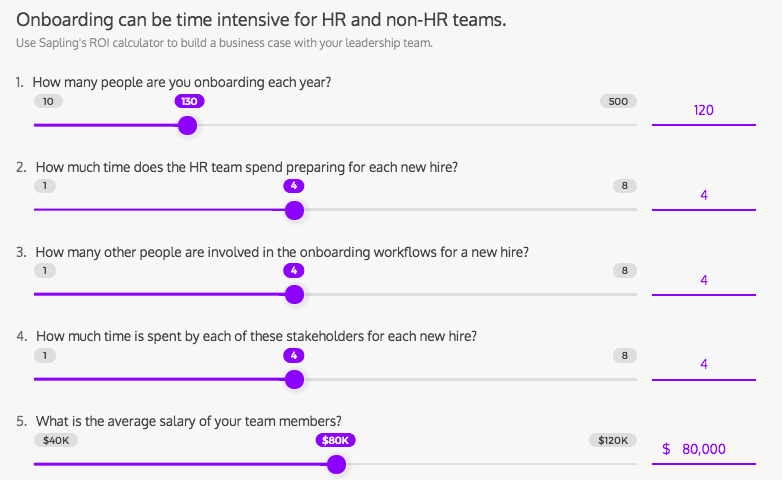Edit the HR preparation time input field

point(704,195)
